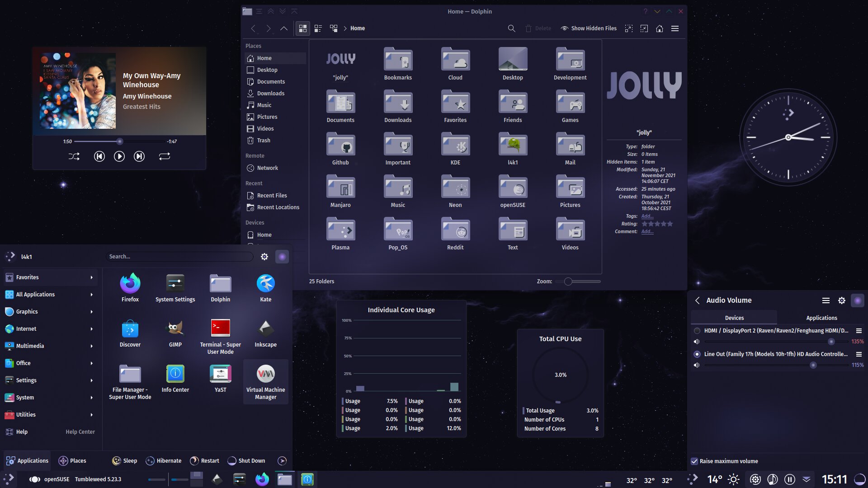The height and width of the screenshot is (488, 868).
Task: Open Dolphin search magnifier icon
Action: (x=511, y=28)
